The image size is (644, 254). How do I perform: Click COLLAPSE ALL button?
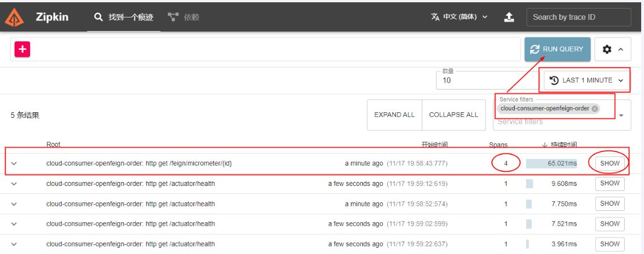pyautogui.click(x=454, y=115)
